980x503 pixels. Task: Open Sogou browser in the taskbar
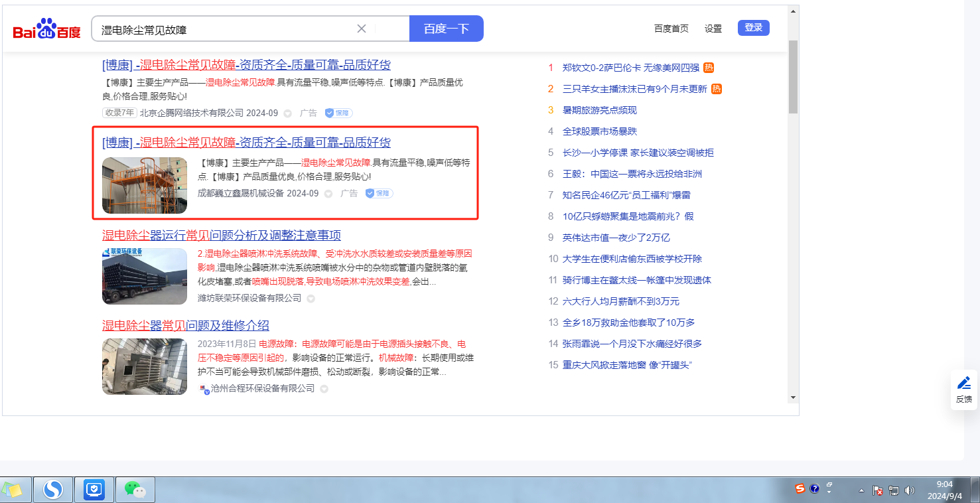click(x=52, y=490)
